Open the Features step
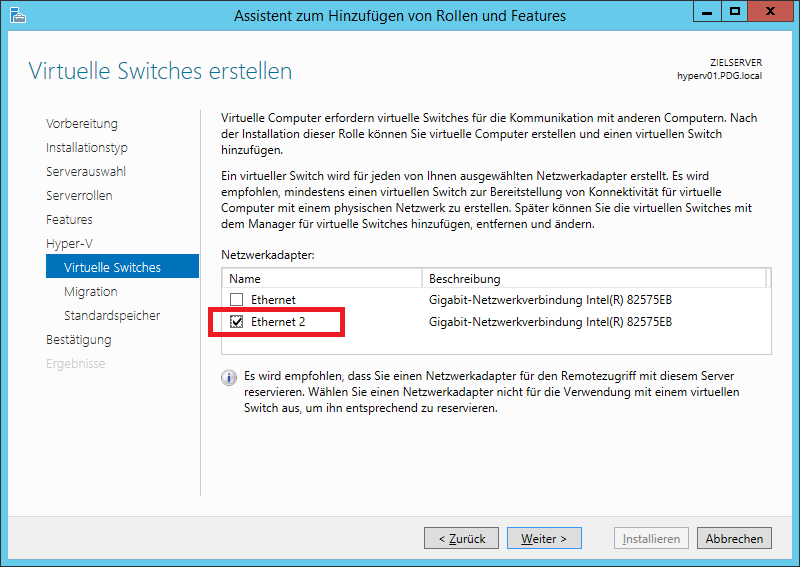Screen dimensions: 800x567 pyautogui.click(x=69, y=220)
